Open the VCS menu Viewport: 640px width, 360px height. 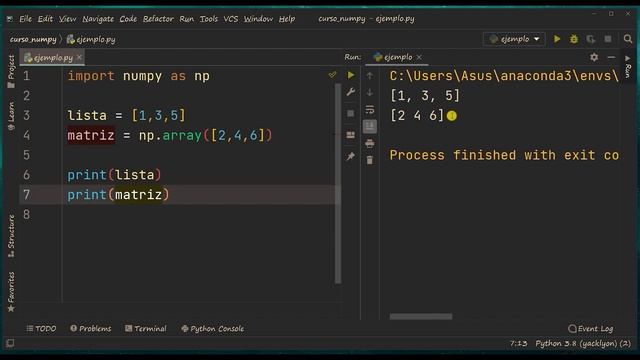(x=231, y=19)
